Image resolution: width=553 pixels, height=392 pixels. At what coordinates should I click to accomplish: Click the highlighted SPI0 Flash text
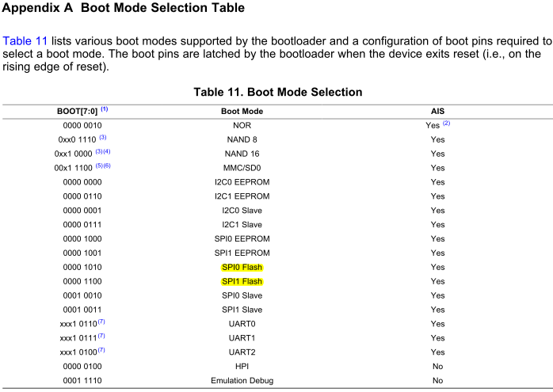coord(242,268)
